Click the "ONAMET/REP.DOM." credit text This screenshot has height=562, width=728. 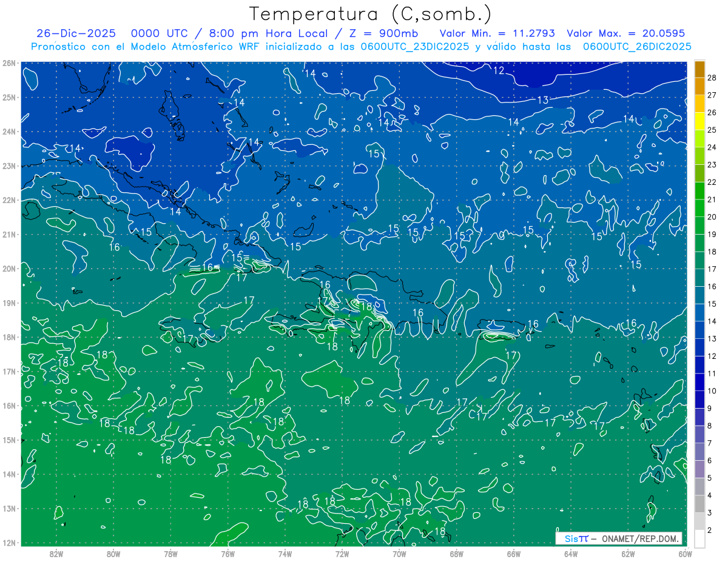[x=640, y=538]
